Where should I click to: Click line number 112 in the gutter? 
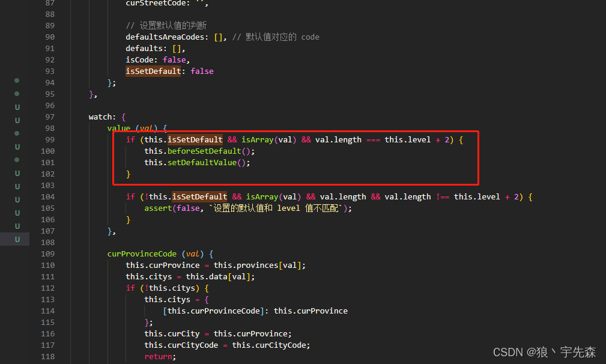pyautogui.click(x=48, y=288)
